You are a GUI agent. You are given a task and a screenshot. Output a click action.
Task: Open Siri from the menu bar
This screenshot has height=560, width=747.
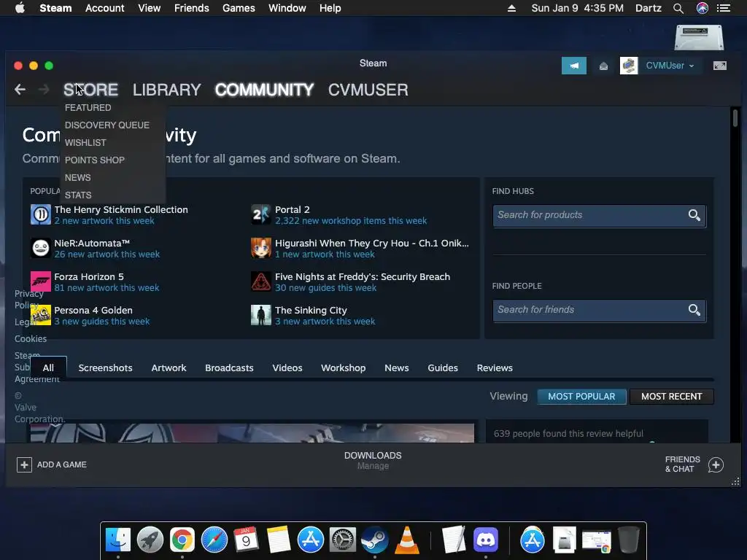pos(702,8)
